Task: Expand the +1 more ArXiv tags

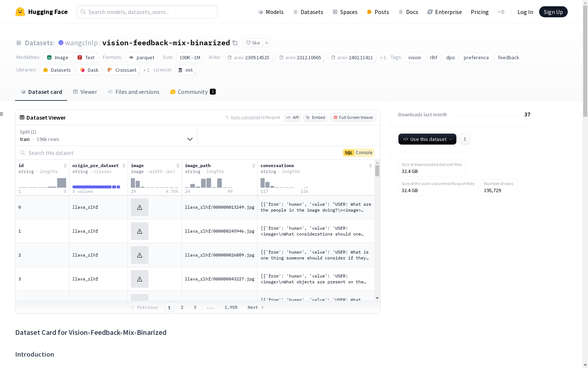Action: (383, 57)
